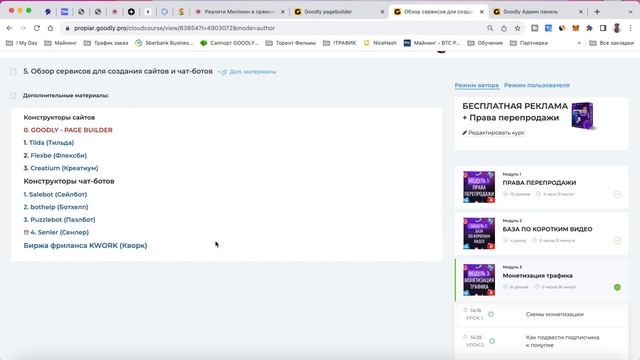
Task: Close the Goodly pagebuilder tab
Action: [382, 12]
